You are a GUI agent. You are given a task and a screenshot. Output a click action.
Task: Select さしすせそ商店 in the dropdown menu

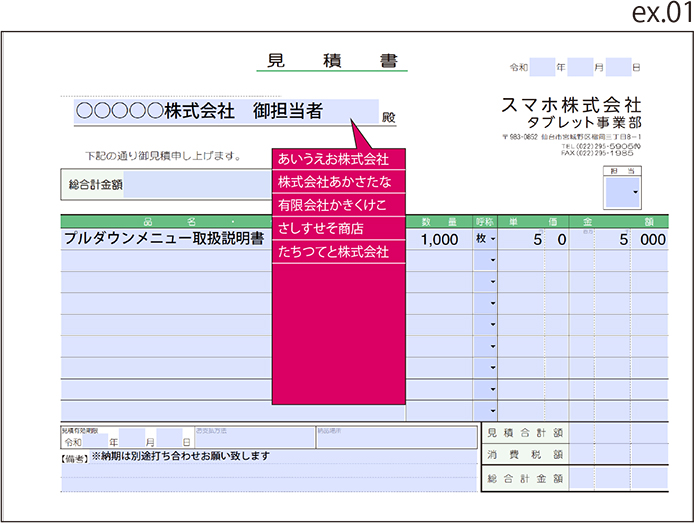tap(339, 229)
